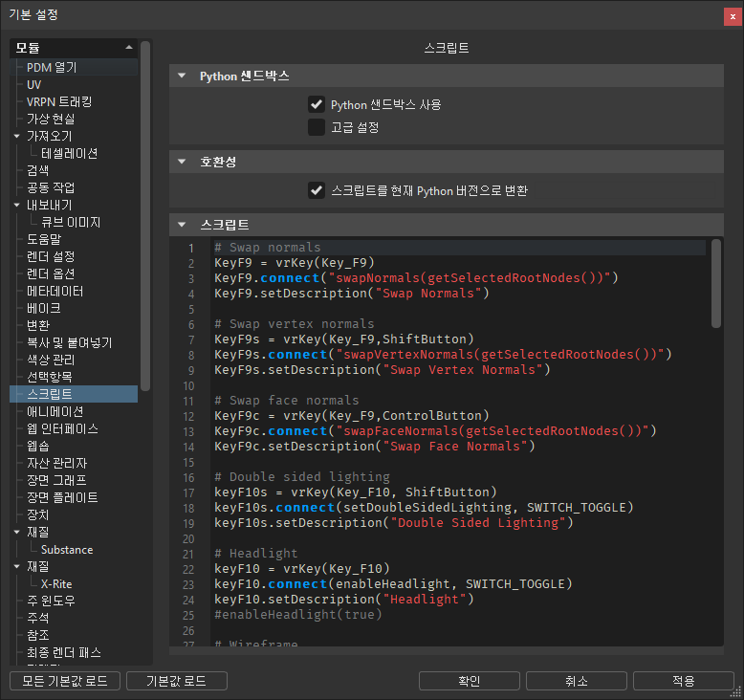Viewport: 744px width, 700px height.
Task: Select the highlighted 스크립트 module
Action: pos(74,394)
